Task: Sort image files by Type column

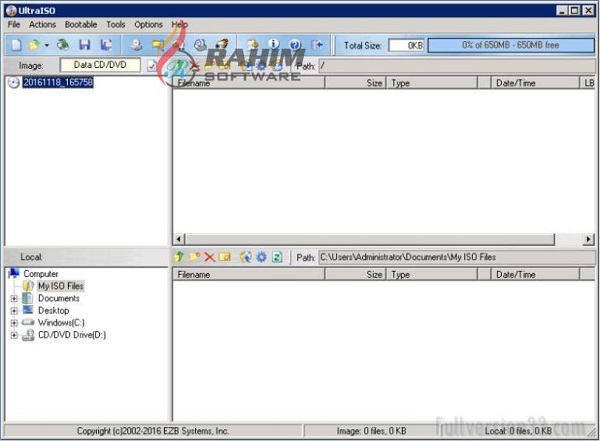Action: pyautogui.click(x=432, y=83)
